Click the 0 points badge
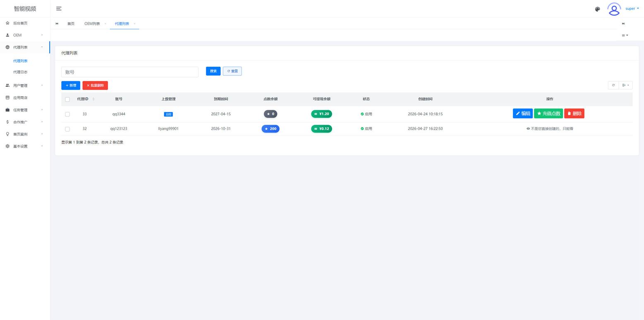 (270, 114)
